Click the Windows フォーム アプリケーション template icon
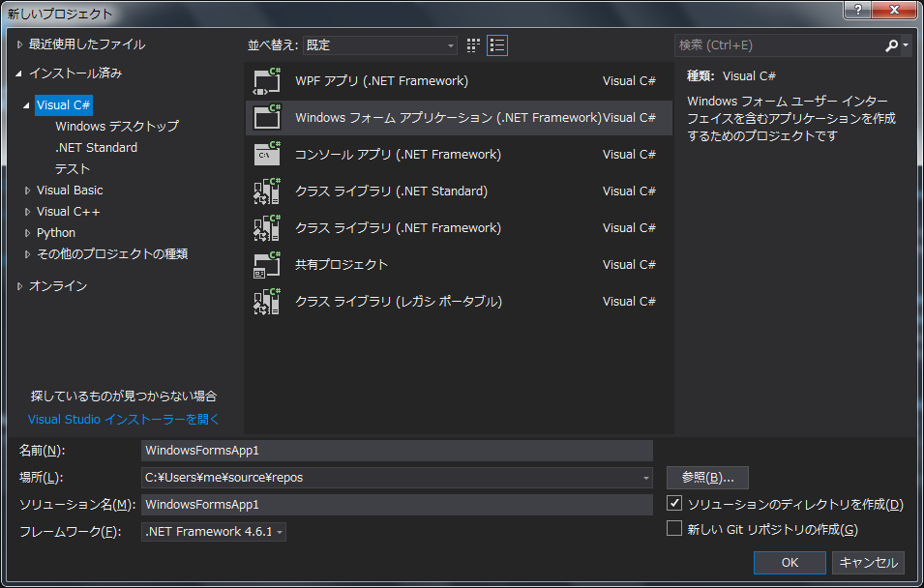Image resolution: width=924 pixels, height=588 pixels. [267, 118]
